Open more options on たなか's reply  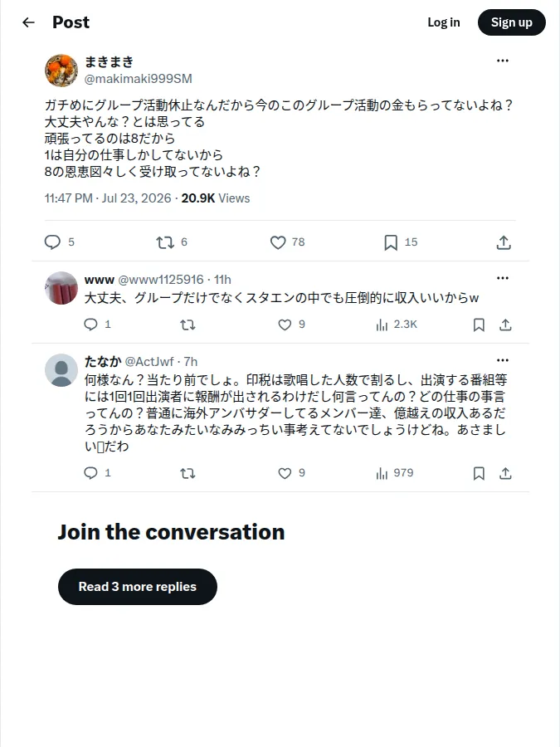[x=503, y=360]
